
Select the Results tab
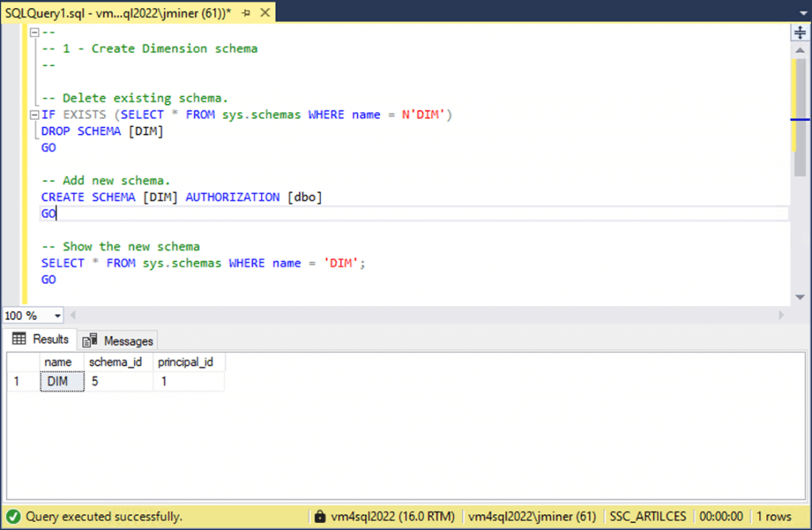pos(41,339)
